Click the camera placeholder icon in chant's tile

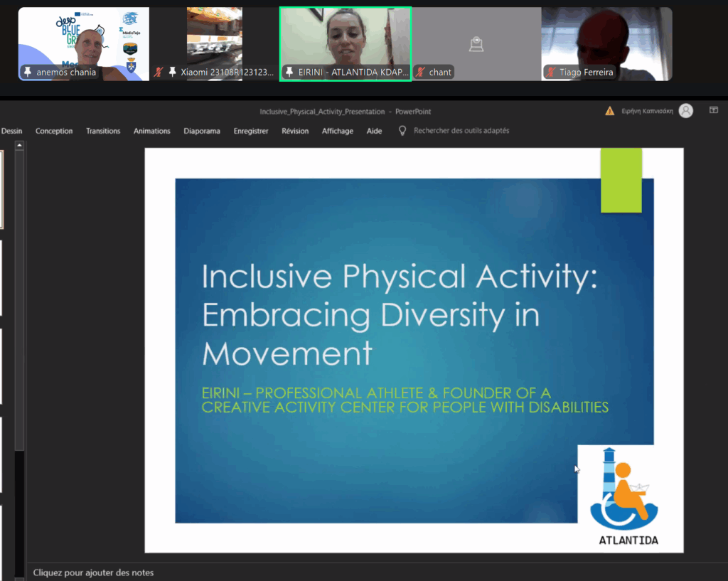coord(476,45)
